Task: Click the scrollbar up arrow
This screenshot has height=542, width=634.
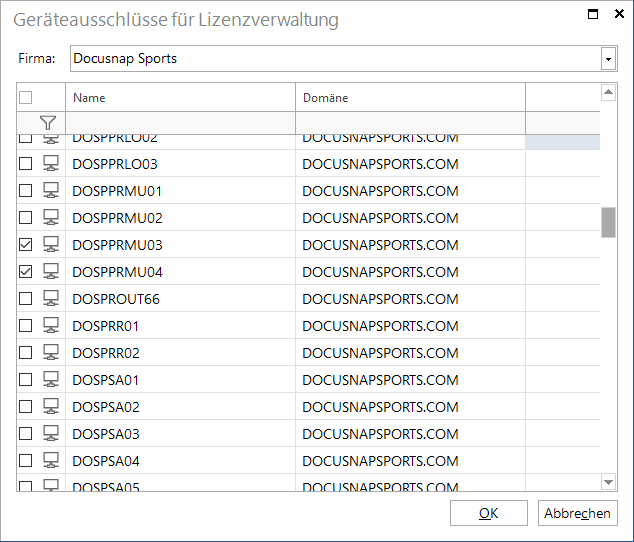Action: pyautogui.click(x=608, y=93)
